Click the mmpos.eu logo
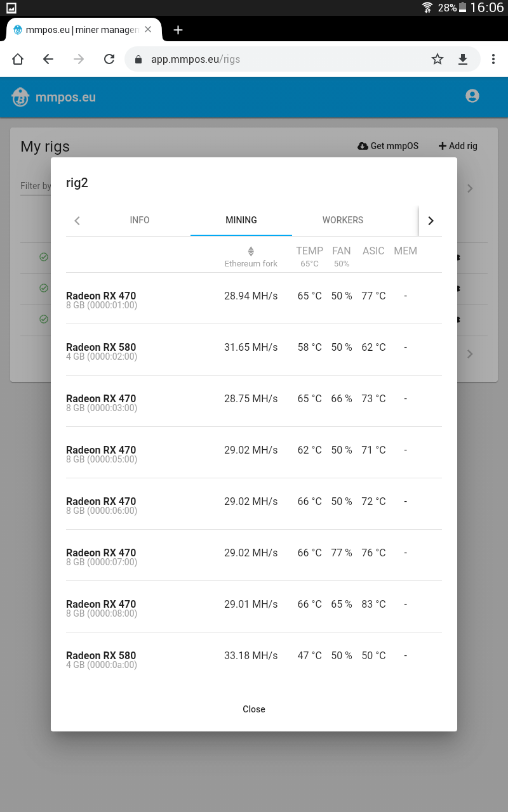Screen dimensions: 508x812 [x=54, y=97]
